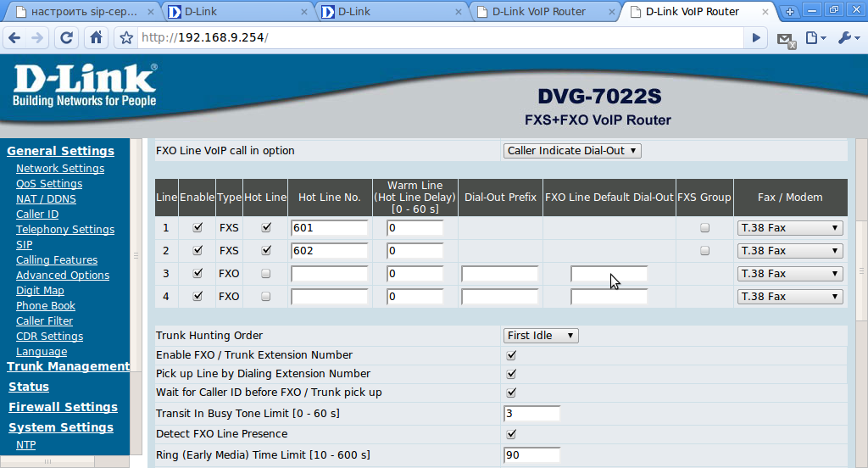Click the mail extension icon
Viewport: 868px width, 468px height.
click(x=786, y=40)
